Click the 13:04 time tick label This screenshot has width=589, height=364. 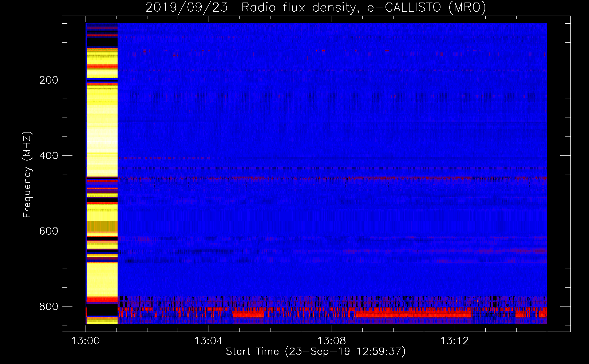209,341
